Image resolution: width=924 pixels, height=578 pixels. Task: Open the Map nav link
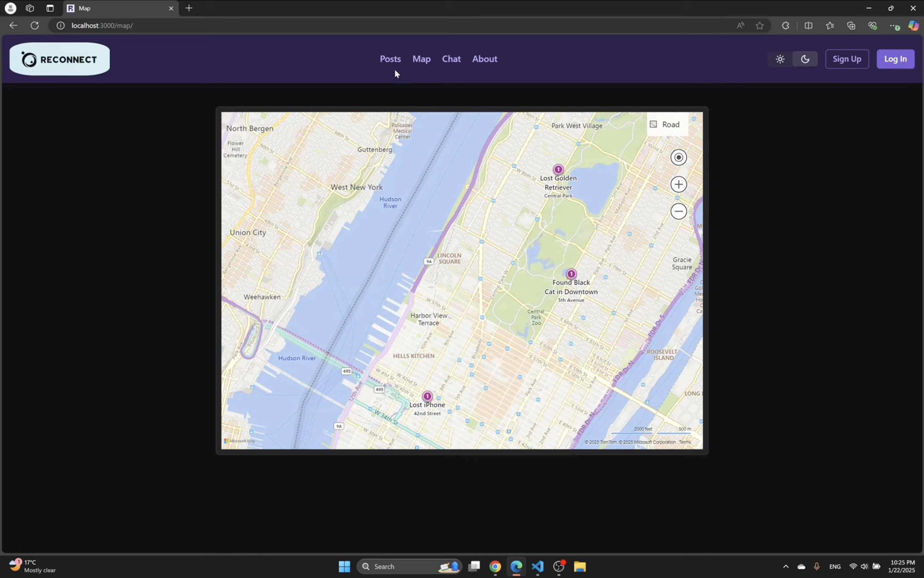pyautogui.click(x=421, y=59)
